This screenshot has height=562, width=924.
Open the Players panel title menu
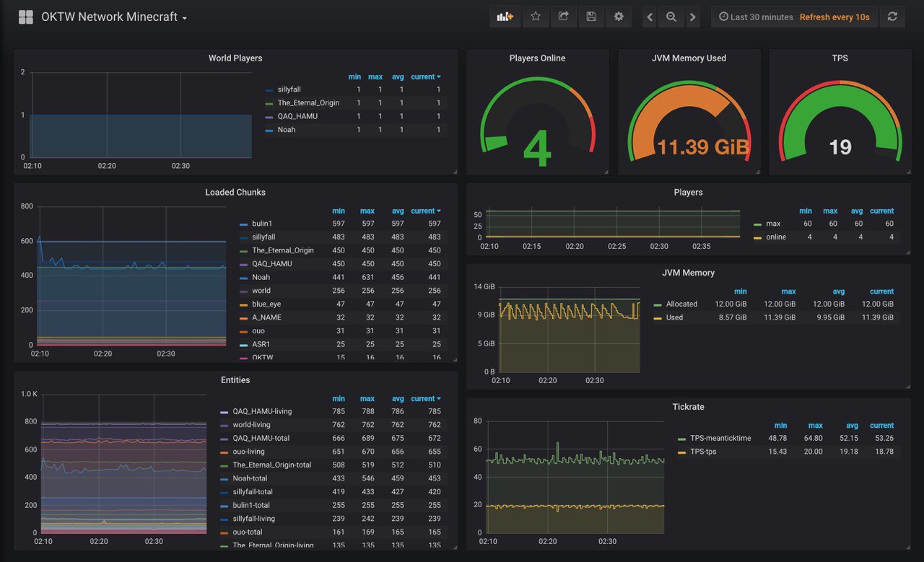click(688, 193)
